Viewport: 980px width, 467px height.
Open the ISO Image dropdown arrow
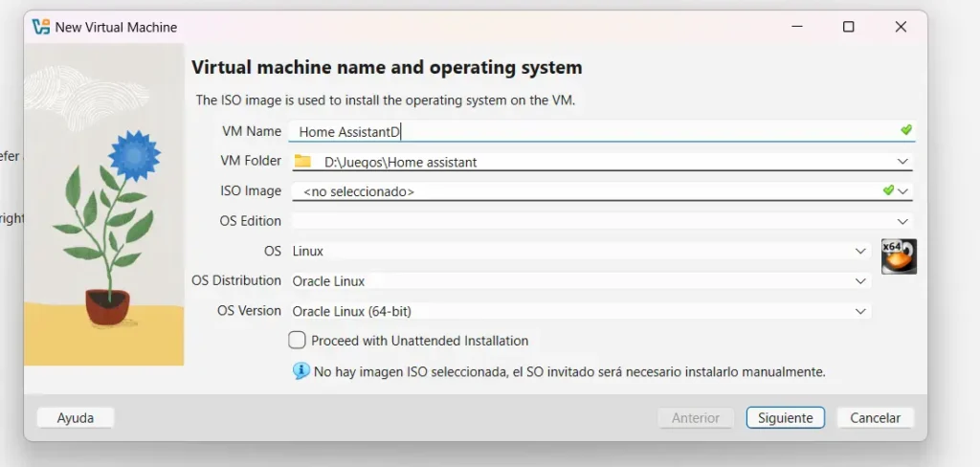tap(902, 191)
